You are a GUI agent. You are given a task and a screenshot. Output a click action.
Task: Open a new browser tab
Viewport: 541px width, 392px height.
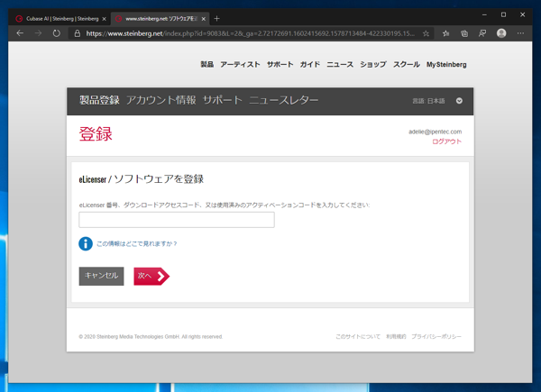point(216,19)
